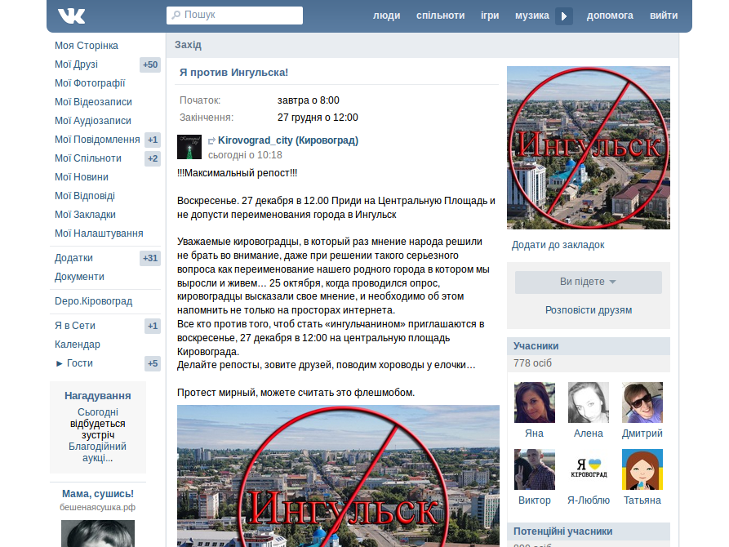Open Мої Налаштування
The height and width of the screenshot is (547, 729).
click(99, 233)
